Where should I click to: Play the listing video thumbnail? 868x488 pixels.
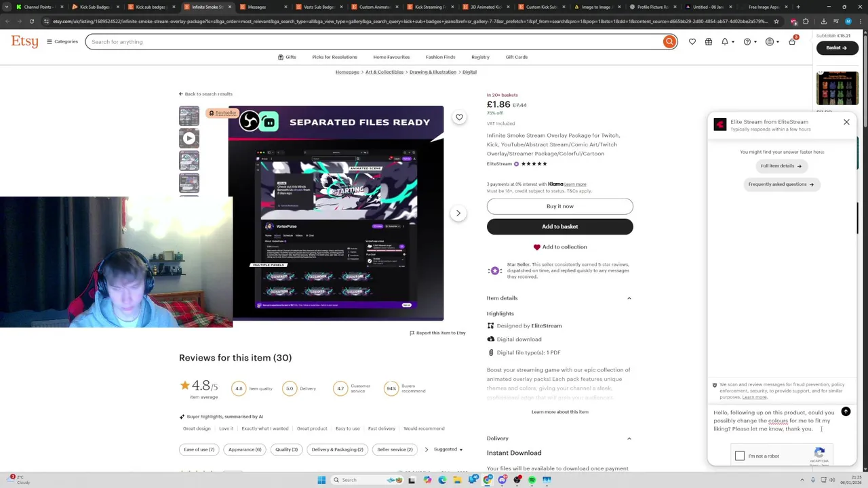click(x=189, y=138)
